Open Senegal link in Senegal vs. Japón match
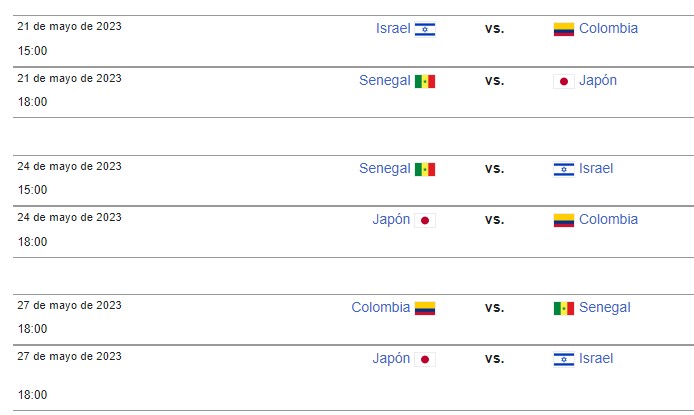This screenshot has height=415, width=694. click(385, 81)
